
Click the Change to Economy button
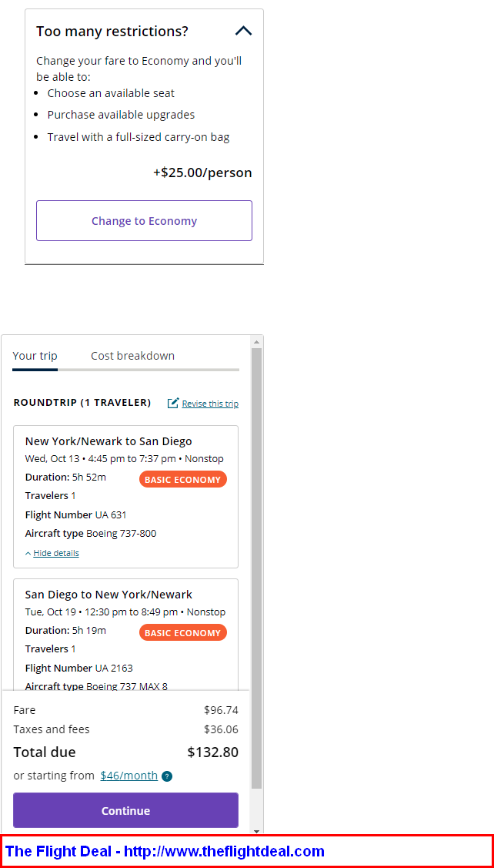(x=145, y=221)
